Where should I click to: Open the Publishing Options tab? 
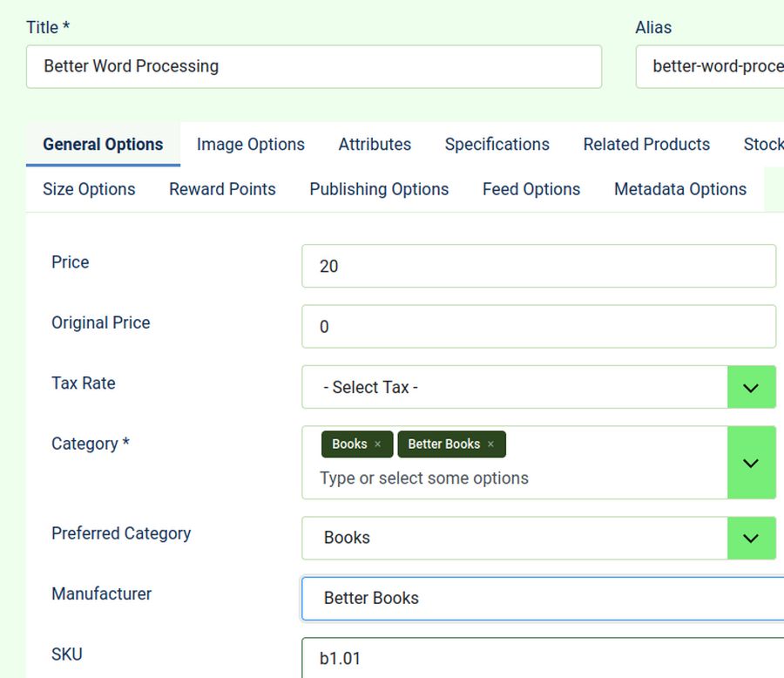(x=379, y=189)
